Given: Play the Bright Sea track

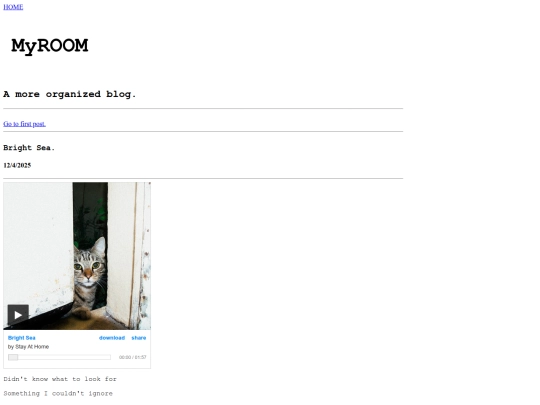Looking at the screenshot, I should [x=18, y=315].
